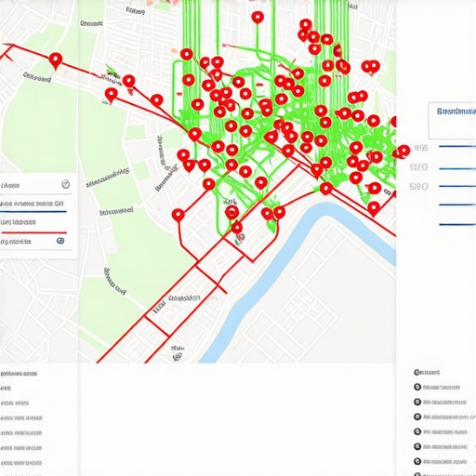Click the pin at the left bend of the lower red loop
The width and height of the screenshot is (476, 476).
tap(178, 215)
